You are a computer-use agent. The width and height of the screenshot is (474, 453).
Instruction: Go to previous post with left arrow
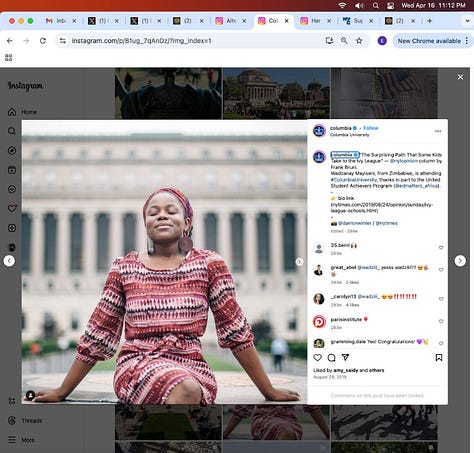pyautogui.click(x=9, y=261)
